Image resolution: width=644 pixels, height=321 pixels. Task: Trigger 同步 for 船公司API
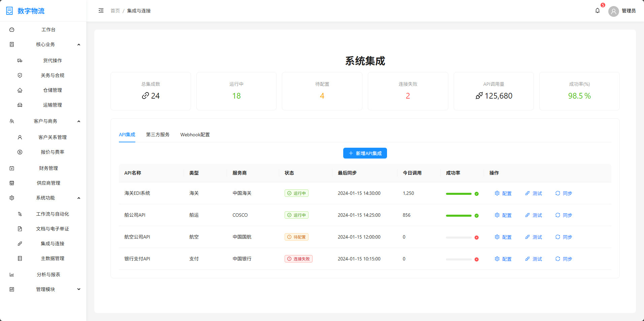(563, 215)
